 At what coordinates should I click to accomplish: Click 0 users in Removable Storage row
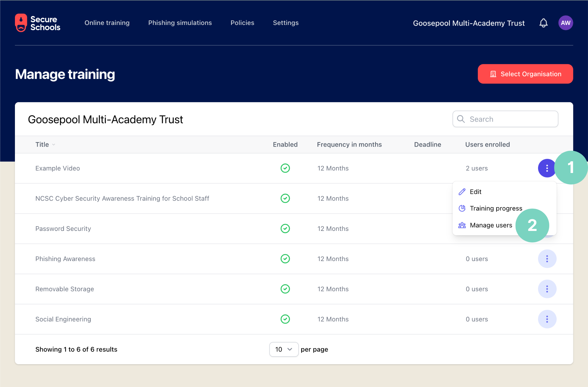coord(477,289)
